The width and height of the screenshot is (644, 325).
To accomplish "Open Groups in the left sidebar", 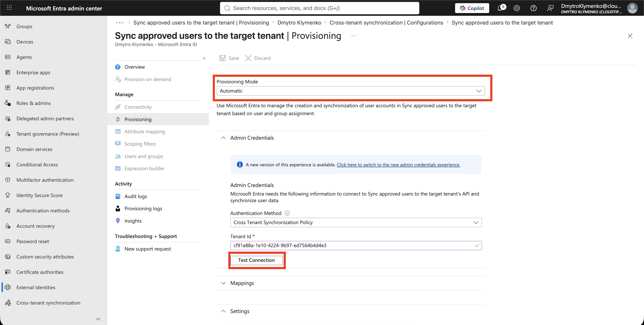I will click(24, 26).
